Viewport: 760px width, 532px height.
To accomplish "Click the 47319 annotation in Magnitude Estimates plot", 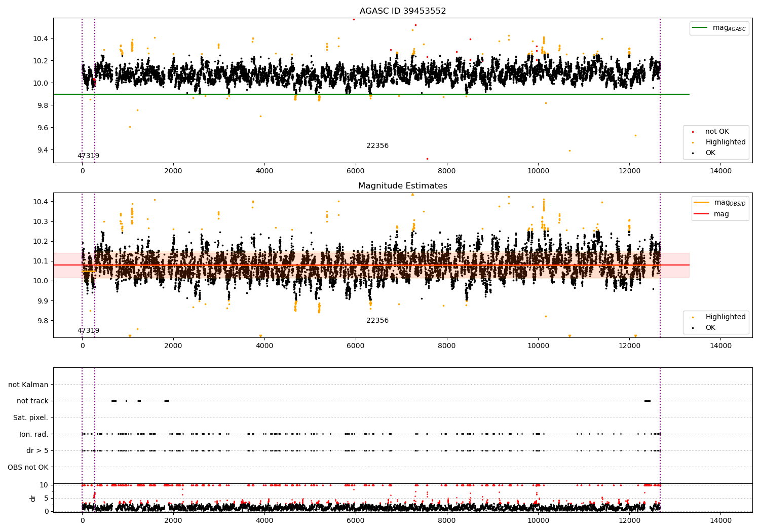I will click(x=88, y=331).
